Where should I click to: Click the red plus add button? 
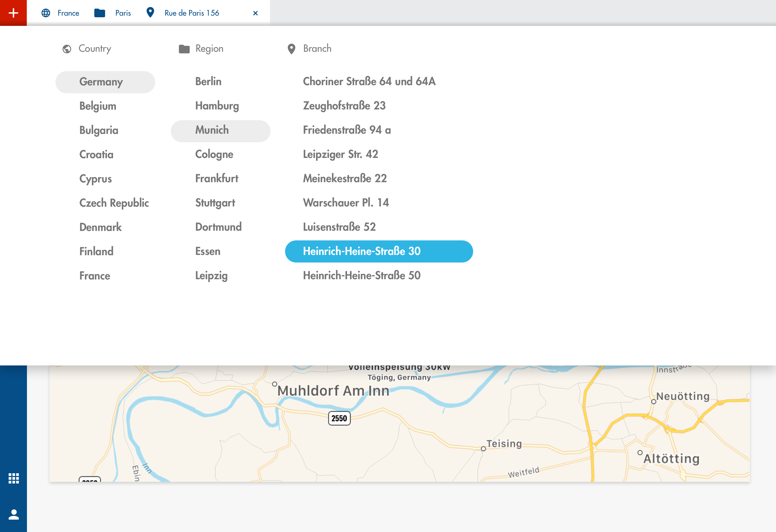pos(13,13)
